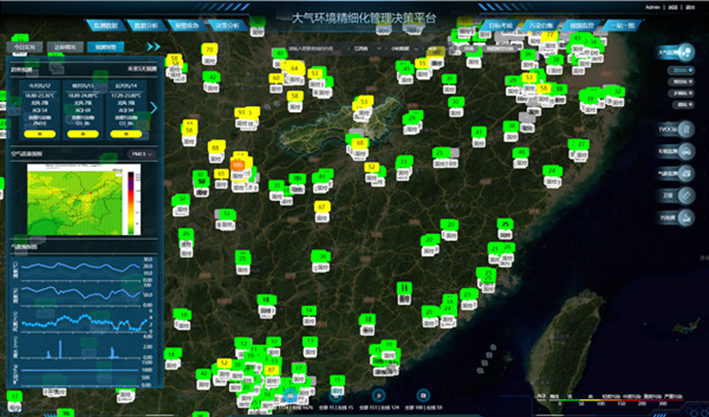This screenshot has height=417, width=709.
Task: Click the green 27 AQI station marker
Action: click(581, 144)
